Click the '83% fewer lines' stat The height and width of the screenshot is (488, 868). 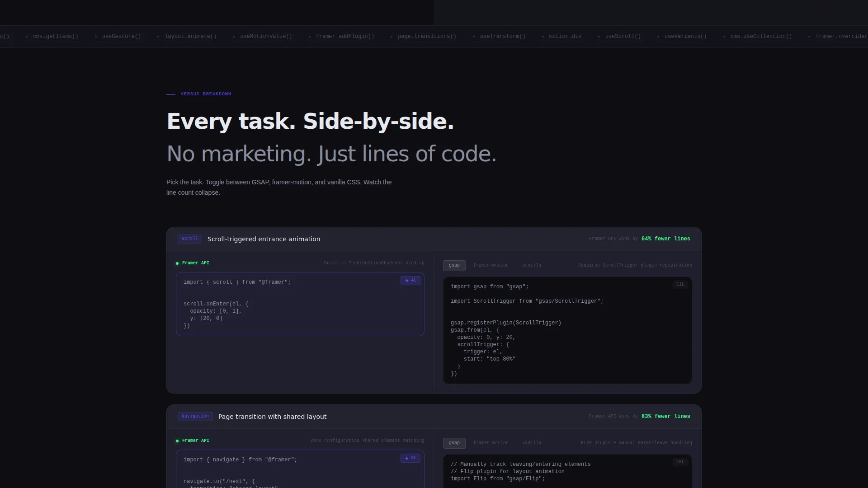[665, 416]
